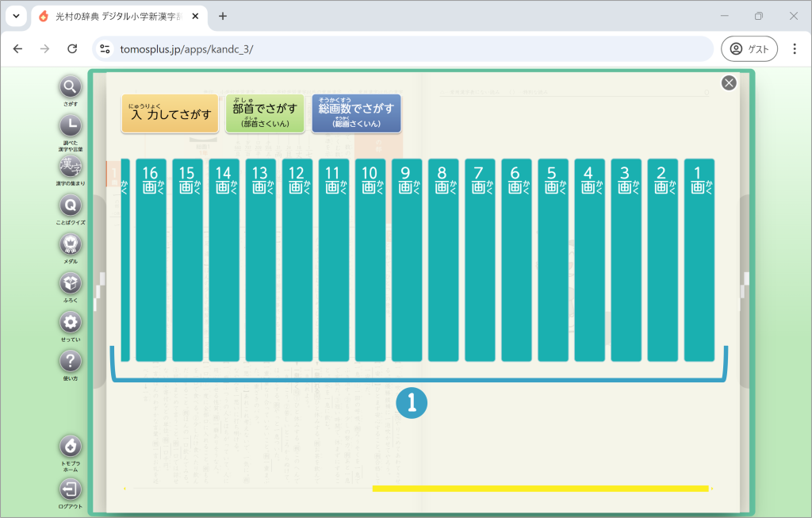Click the yellow horizontal scrollbar thumb
Viewport: 812px width, 518px height.
541,489
